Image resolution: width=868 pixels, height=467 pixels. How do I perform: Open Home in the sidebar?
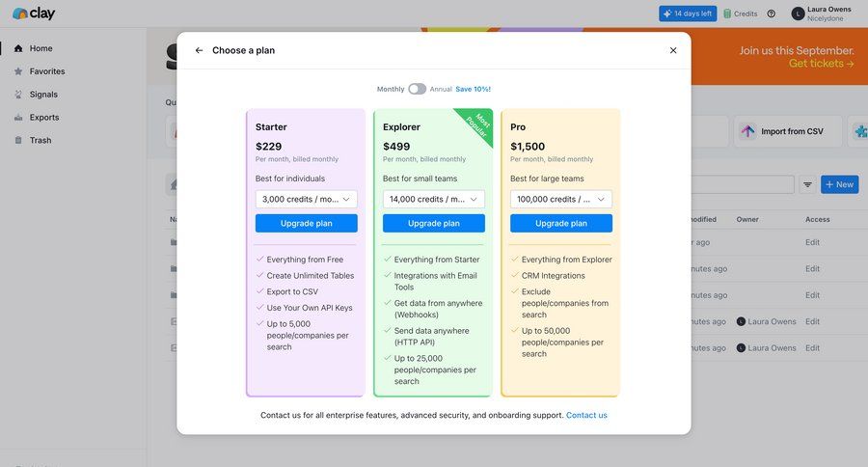(x=41, y=49)
